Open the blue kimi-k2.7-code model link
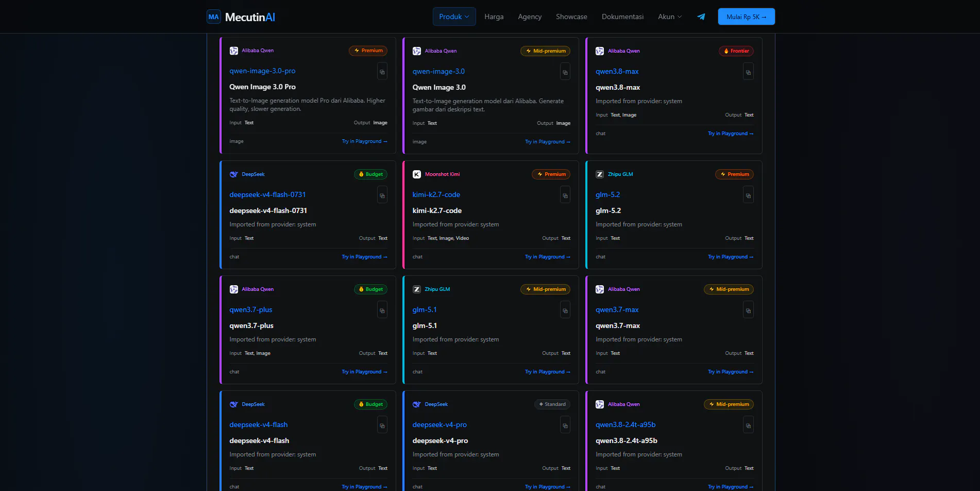 pyautogui.click(x=436, y=194)
